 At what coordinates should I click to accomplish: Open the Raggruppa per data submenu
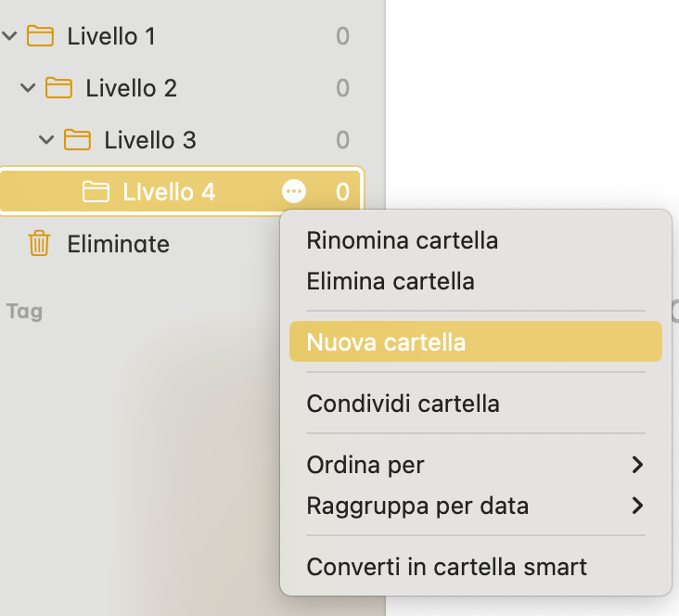[476, 506]
